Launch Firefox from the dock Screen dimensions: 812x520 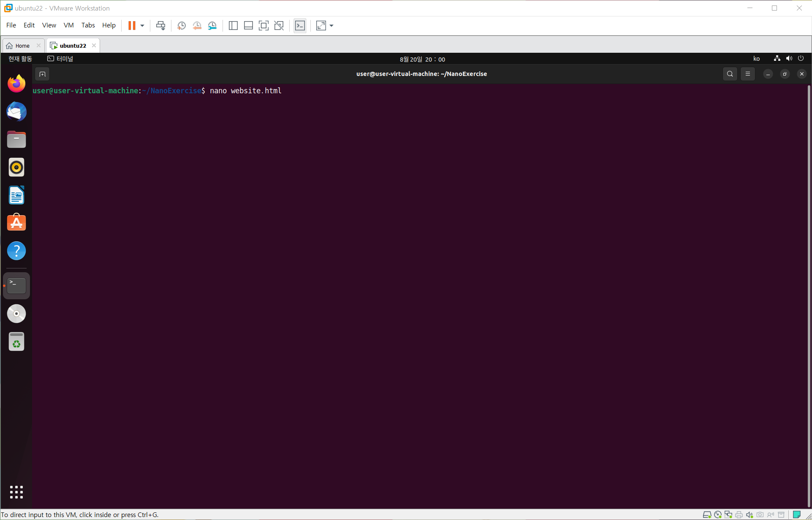pyautogui.click(x=16, y=84)
